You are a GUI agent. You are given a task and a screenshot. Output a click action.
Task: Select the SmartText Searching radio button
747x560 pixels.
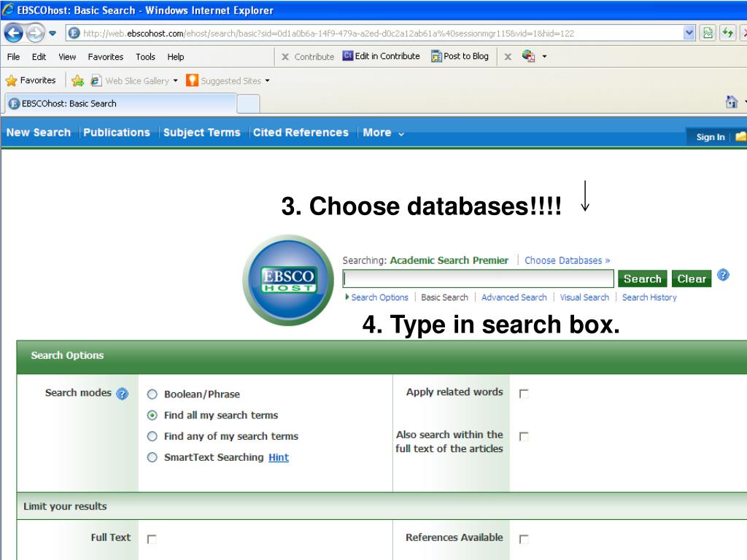tap(152, 457)
